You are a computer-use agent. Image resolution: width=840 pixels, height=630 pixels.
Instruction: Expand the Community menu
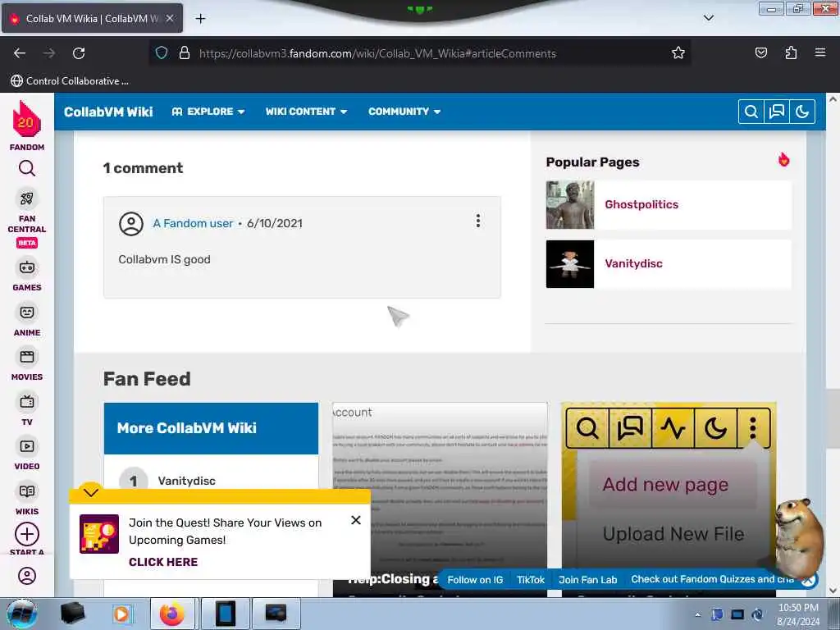click(x=404, y=112)
